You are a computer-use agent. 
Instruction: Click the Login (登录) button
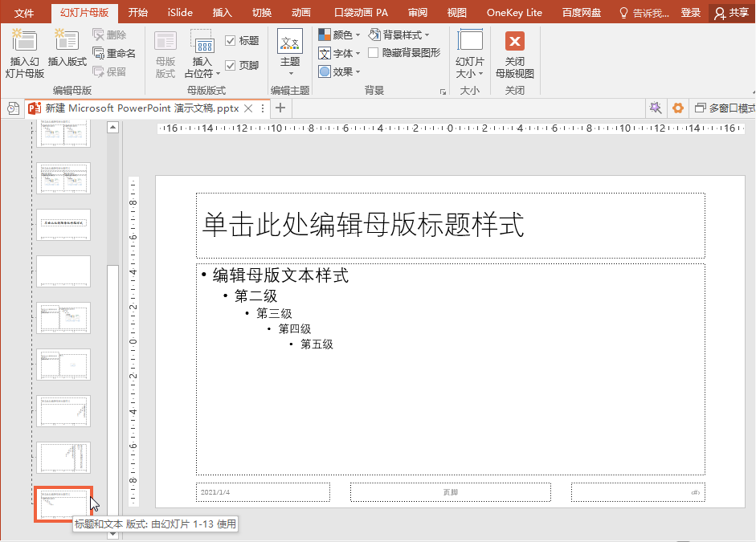click(690, 13)
